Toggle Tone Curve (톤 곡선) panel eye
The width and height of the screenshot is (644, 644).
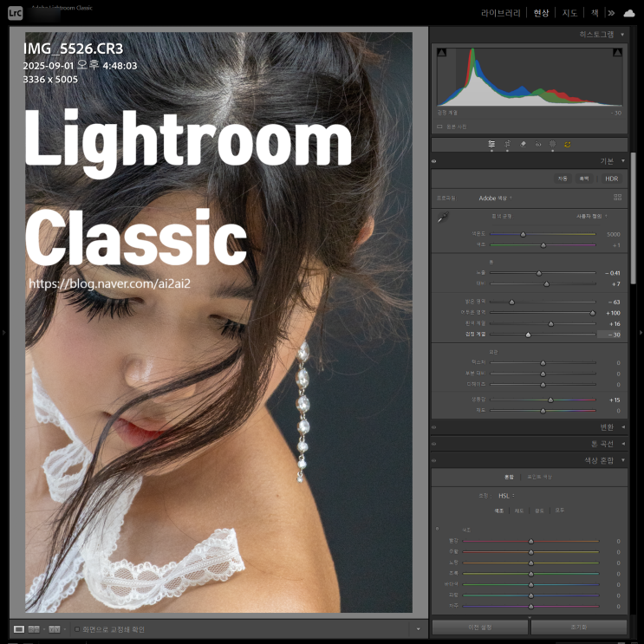coord(433,444)
